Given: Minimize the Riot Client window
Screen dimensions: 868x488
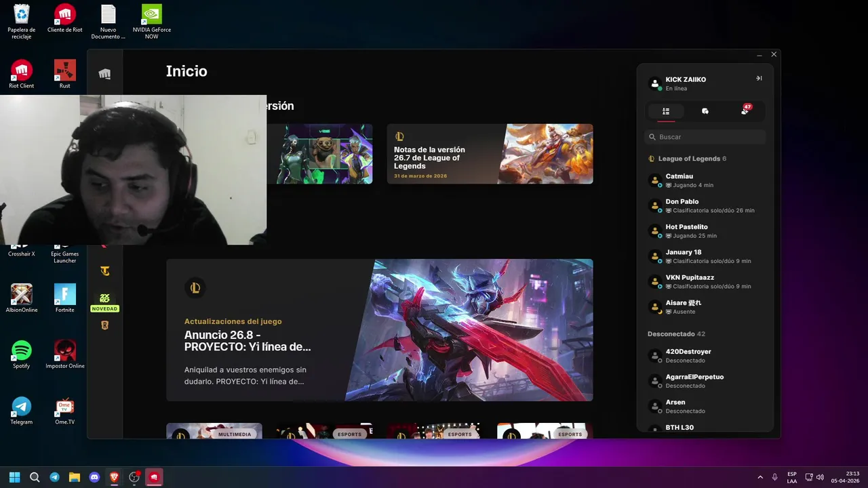Looking at the screenshot, I should click(x=759, y=54).
